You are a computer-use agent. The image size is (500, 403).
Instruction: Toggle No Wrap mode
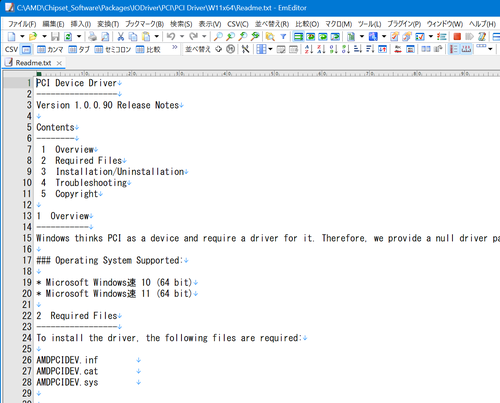coord(298,36)
